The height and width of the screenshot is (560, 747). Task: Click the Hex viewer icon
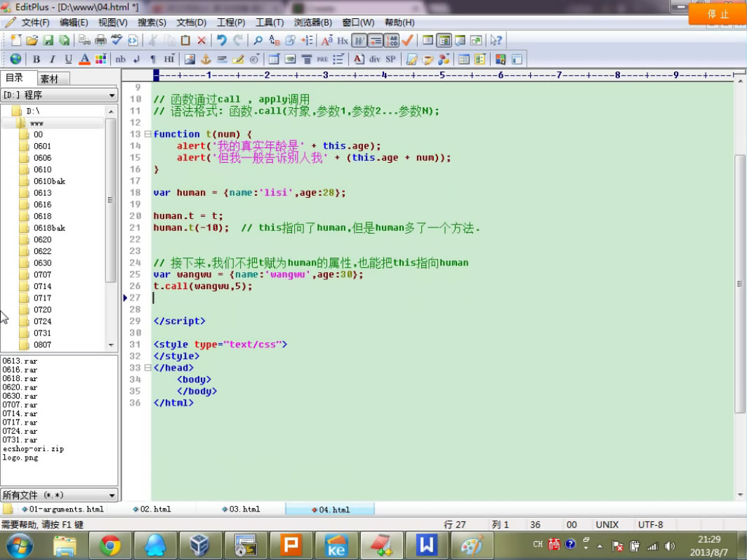tap(343, 41)
